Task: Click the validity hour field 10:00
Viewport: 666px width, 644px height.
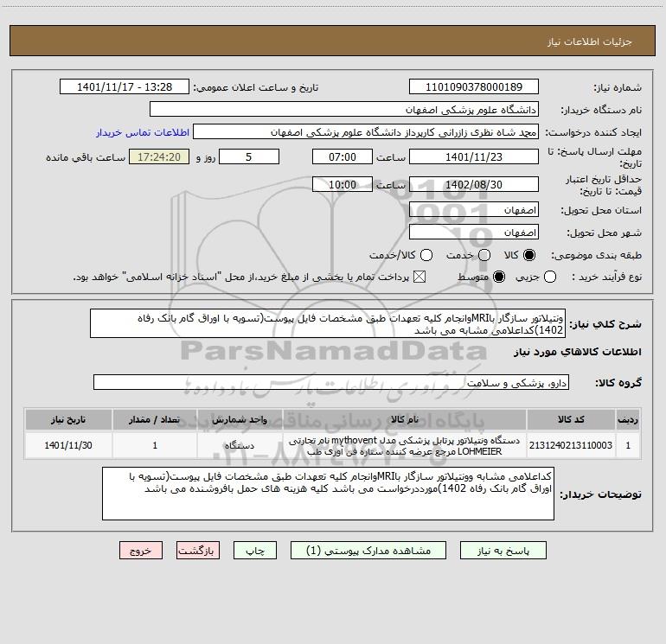Action: coord(343,185)
